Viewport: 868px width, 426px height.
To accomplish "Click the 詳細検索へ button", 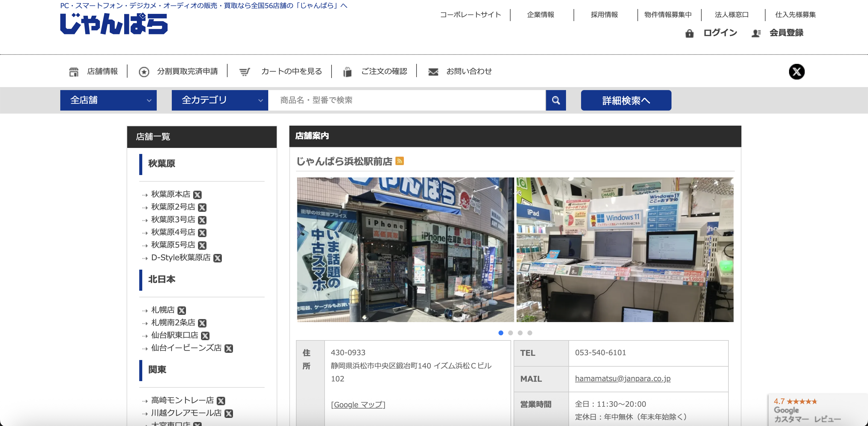I will [x=626, y=100].
